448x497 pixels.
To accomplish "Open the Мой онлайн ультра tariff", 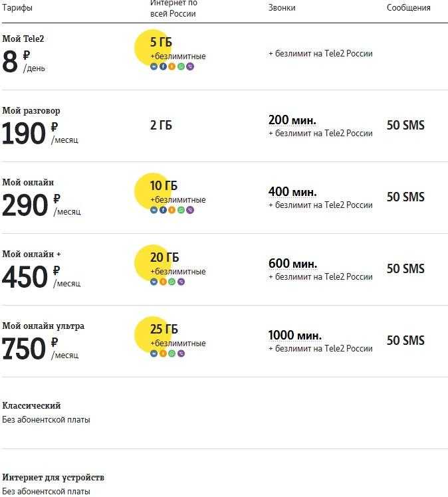I will (43, 326).
